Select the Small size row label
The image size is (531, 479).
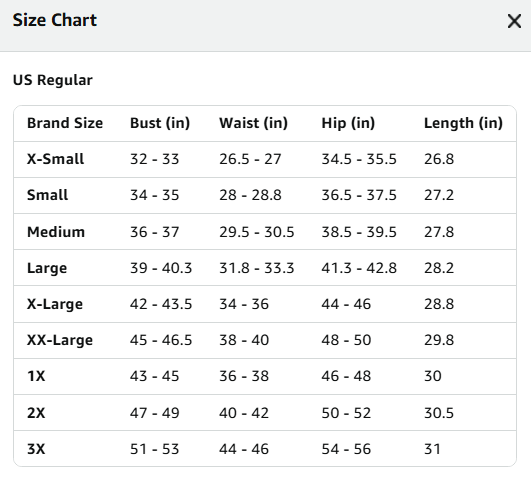(47, 195)
